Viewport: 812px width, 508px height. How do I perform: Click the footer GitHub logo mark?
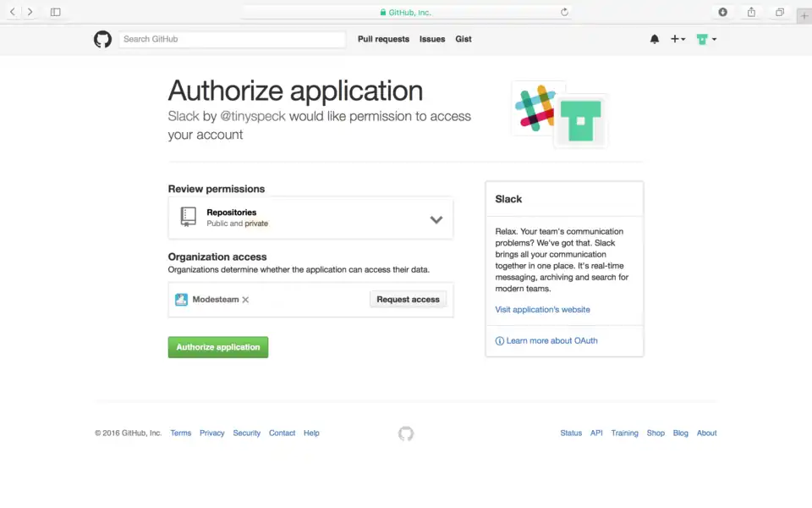pyautogui.click(x=406, y=433)
